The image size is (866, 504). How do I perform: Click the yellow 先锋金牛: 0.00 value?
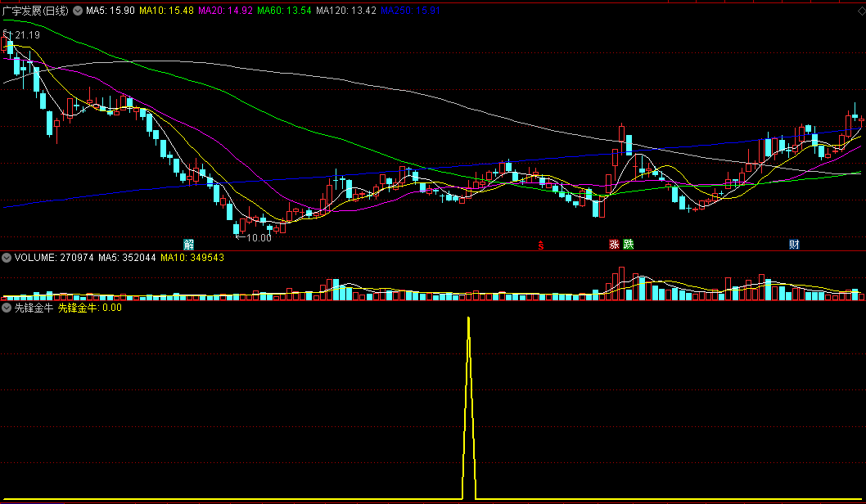pos(90,308)
